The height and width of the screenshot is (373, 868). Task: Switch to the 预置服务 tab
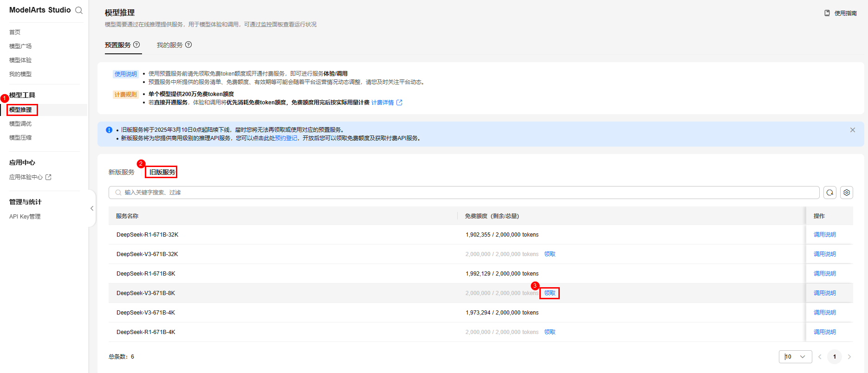tap(118, 45)
